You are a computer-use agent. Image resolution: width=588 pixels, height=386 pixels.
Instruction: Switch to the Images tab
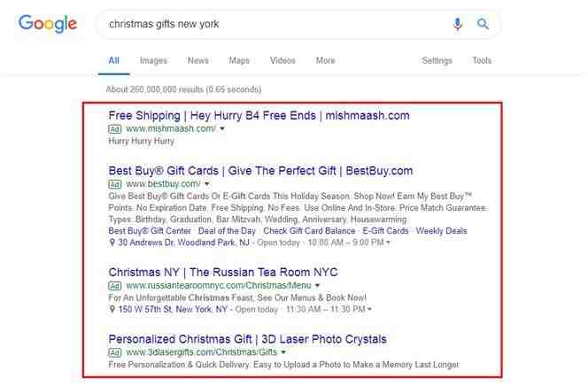pyautogui.click(x=153, y=60)
